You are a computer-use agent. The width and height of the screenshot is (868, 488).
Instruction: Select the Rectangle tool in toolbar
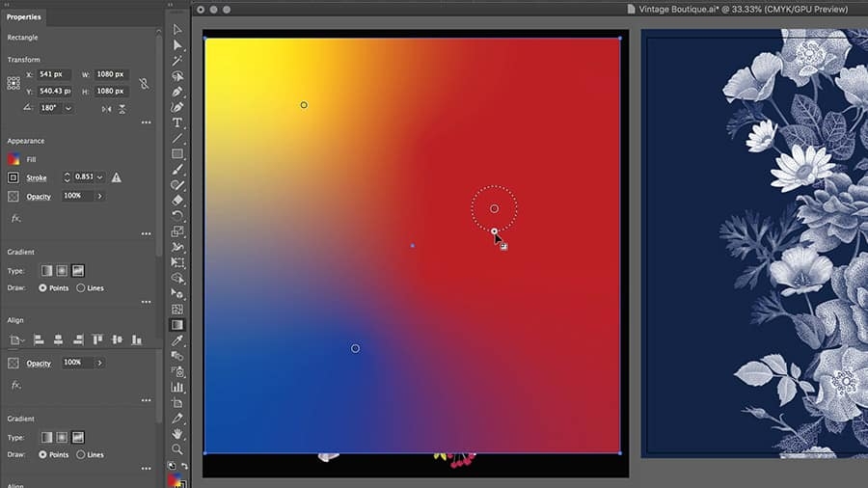tap(177, 153)
